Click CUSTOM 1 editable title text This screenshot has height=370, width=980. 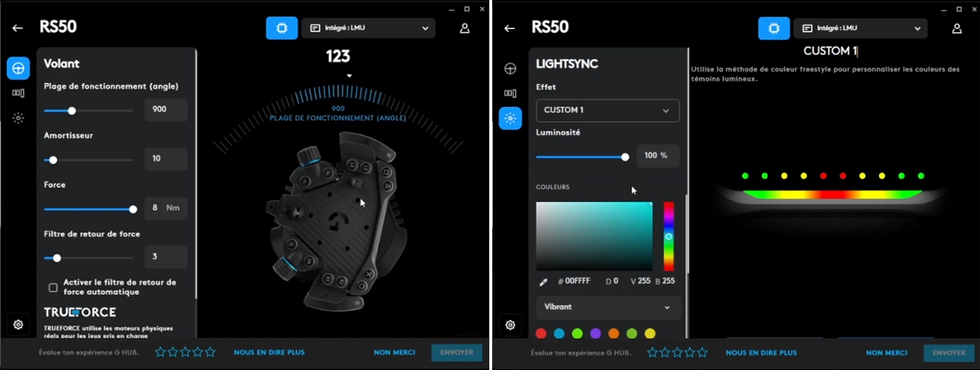[x=831, y=51]
